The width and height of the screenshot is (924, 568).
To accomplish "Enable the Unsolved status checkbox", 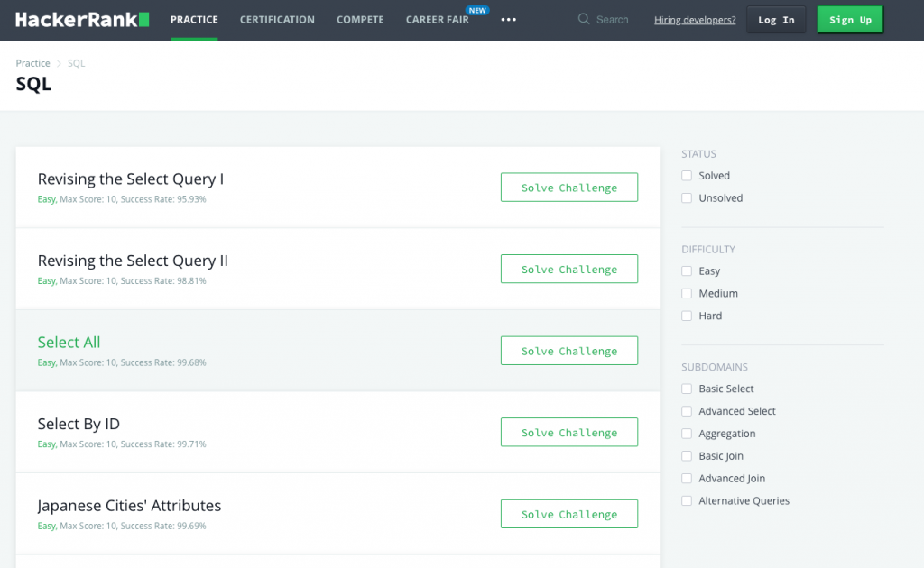I will 687,198.
